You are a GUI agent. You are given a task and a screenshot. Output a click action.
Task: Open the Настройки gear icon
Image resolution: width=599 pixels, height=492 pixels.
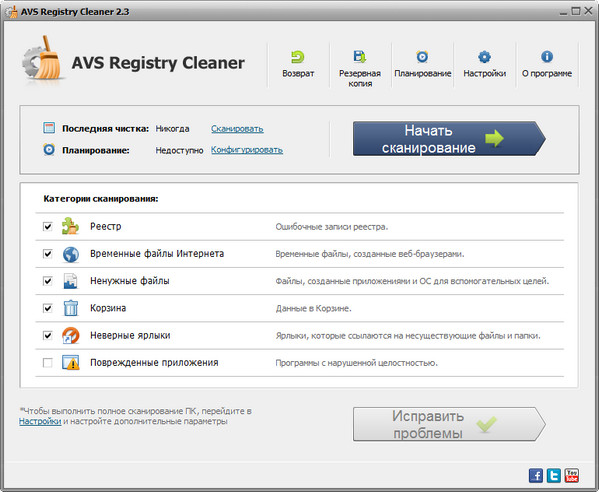click(484, 57)
